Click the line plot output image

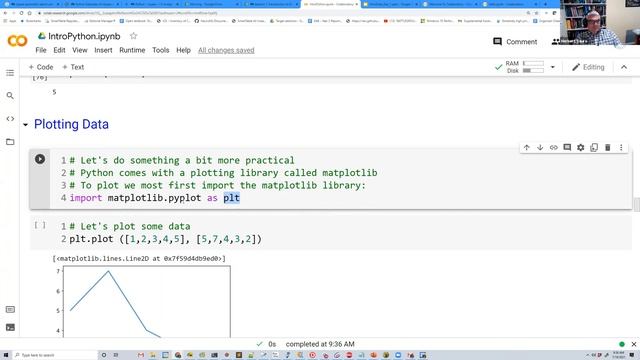[142, 302]
